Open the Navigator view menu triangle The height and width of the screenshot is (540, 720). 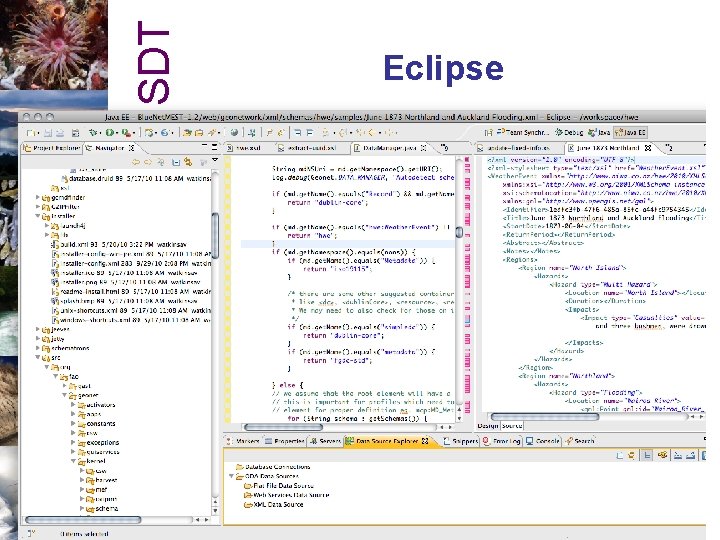[x=214, y=160]
